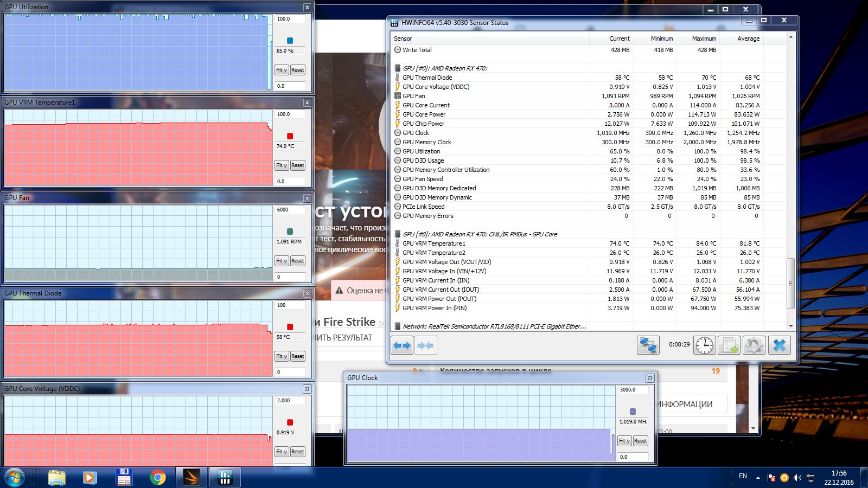Click the EN language indicator

click(x=743, y=476)
